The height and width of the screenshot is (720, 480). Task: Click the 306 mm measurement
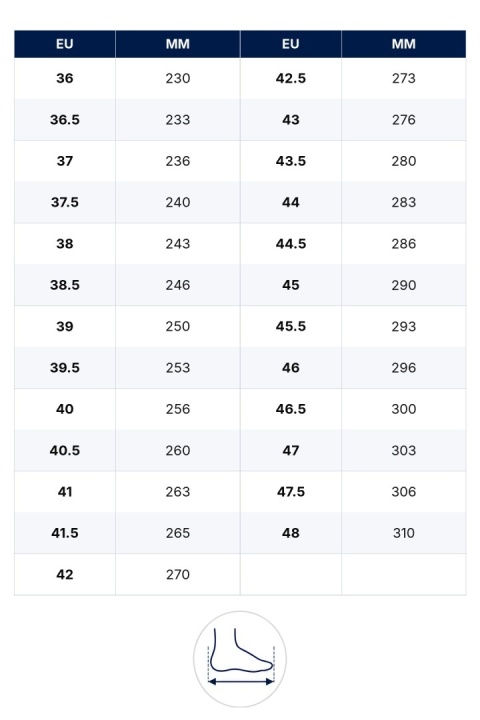click(x=404, y=492)
